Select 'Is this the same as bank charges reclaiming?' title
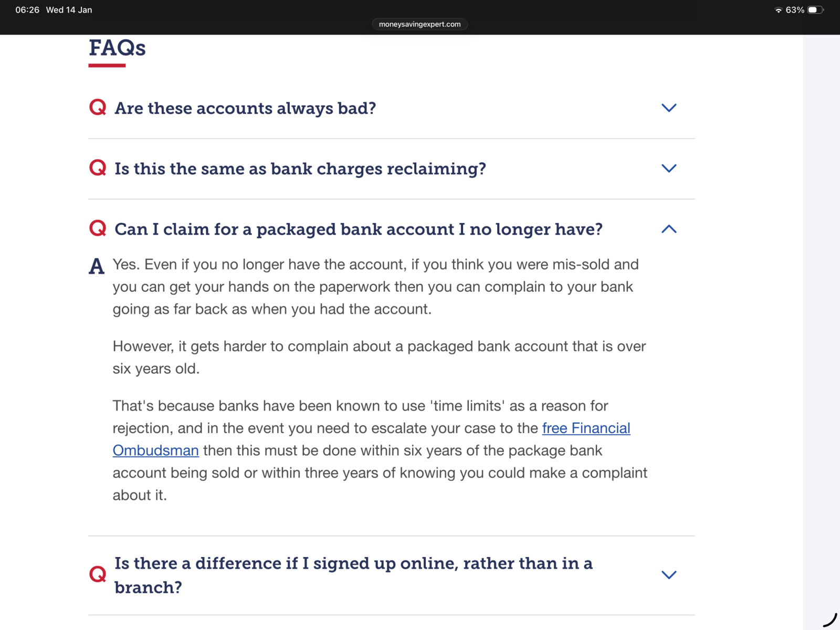This screenshot has height=630, width=840. (x=300, y=169)
